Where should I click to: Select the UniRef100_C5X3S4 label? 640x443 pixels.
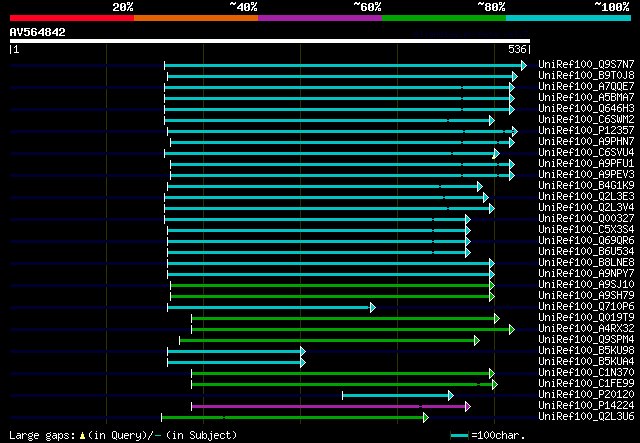point(586,229)
